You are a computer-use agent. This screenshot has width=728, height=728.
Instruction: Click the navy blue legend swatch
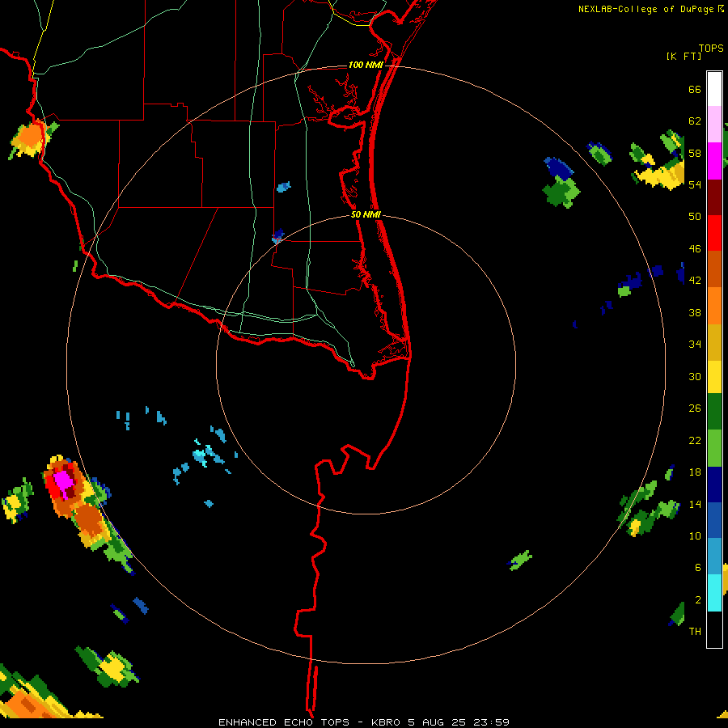pos(714,485)
